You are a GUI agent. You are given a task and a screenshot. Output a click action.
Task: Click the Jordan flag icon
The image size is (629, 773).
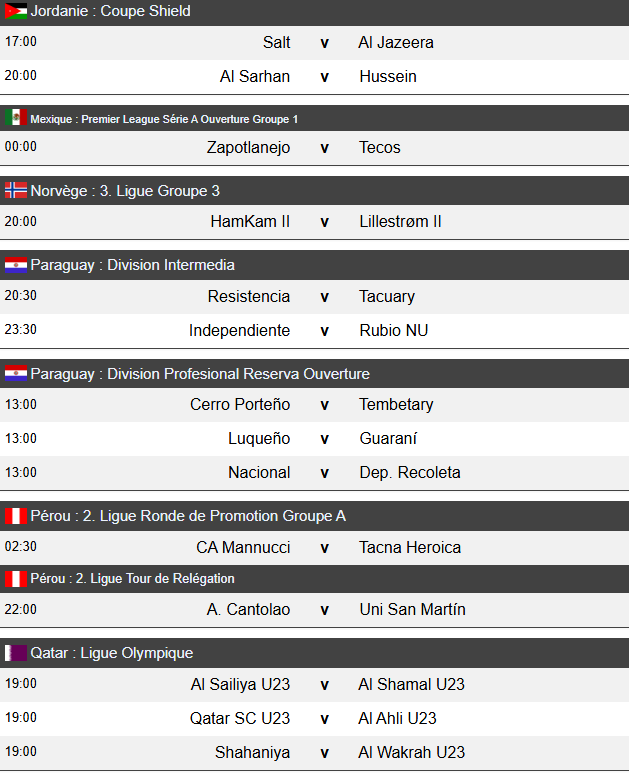tap(16, 12)
